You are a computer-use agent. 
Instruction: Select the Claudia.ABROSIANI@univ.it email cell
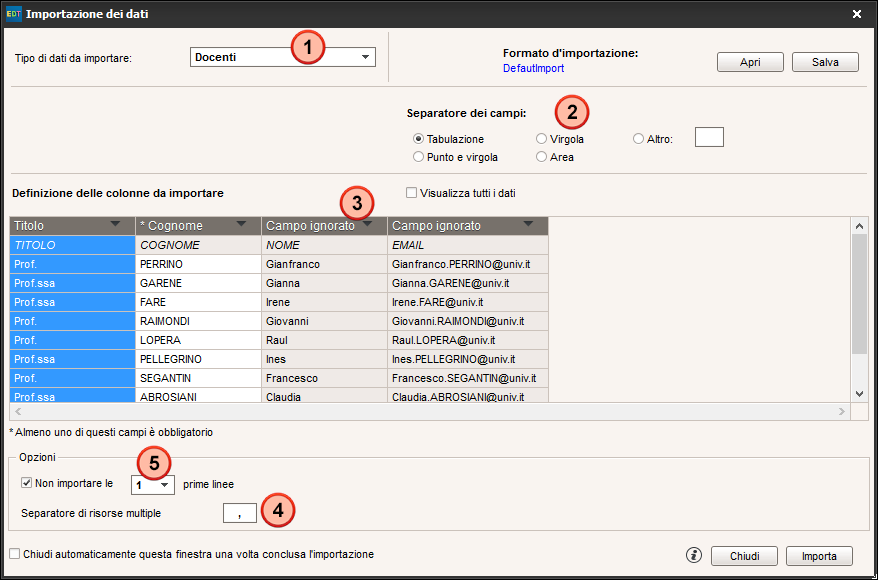(468, 395)
